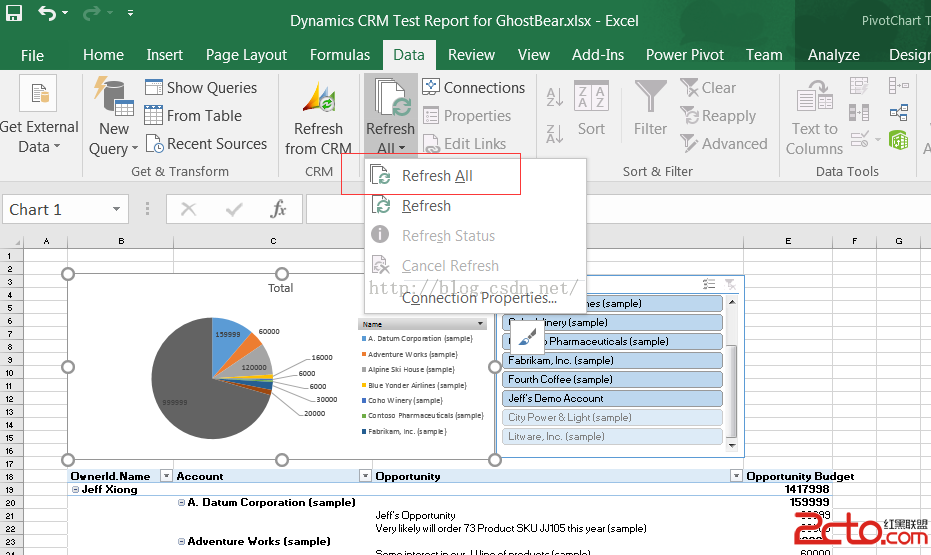931x555 pixels.
Task: Choose From Table in Get & Transform
Action: (x=194, y=115)
